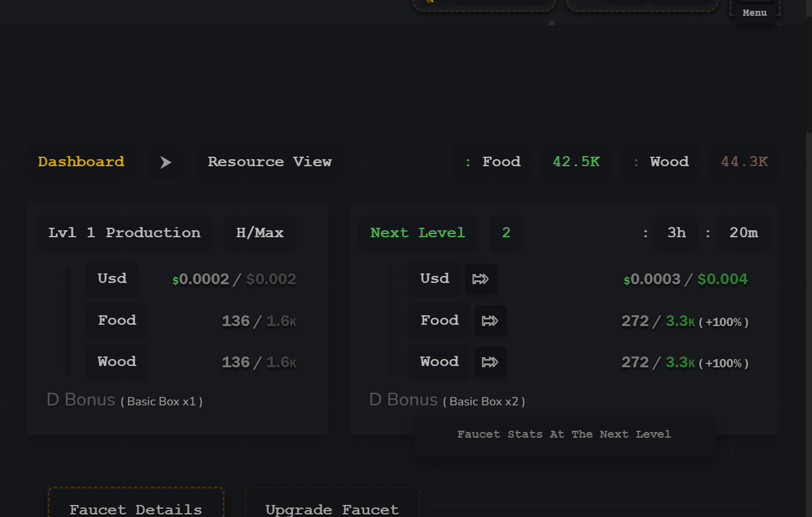The height and width of the screenshot is (517, 812).
Task: Click the arrow icon beside next-level Wood
Action: click(490, 362)
